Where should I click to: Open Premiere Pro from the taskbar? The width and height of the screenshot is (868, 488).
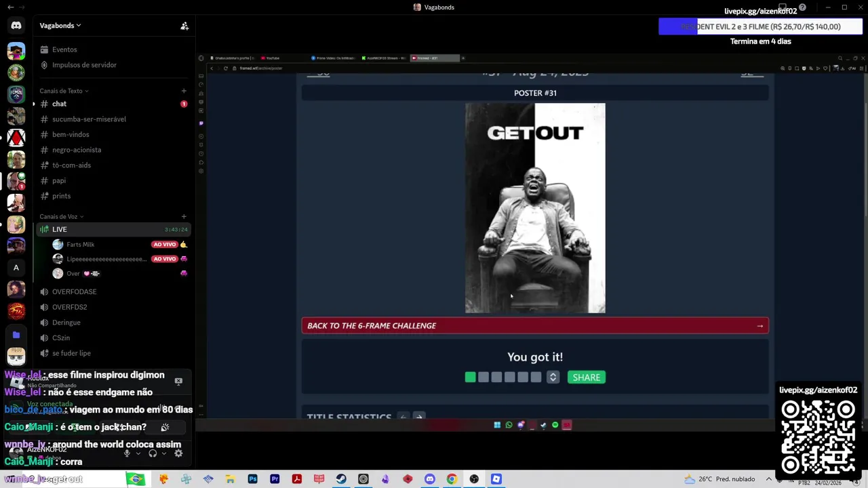(x=275, y=479)
